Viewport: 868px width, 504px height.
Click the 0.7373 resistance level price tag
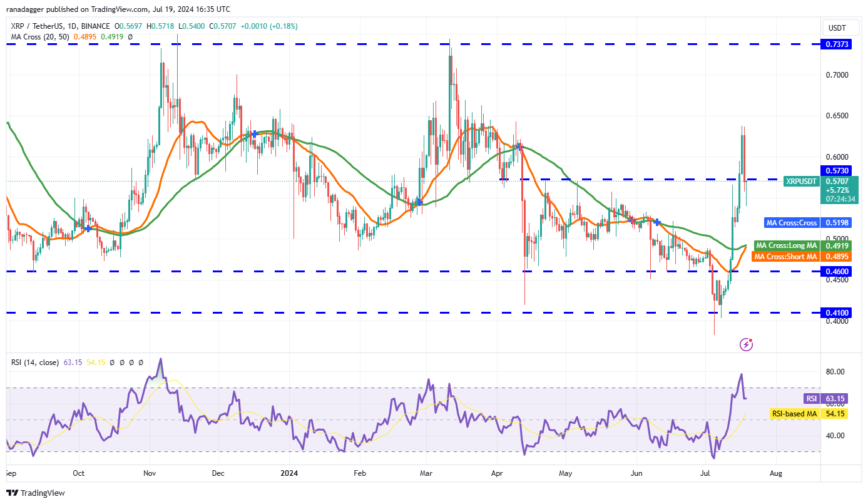(x=835, y=44)
